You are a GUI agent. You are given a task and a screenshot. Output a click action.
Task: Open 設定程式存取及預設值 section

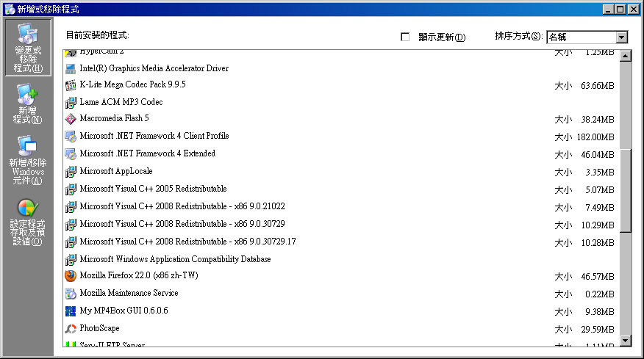pos(28,222)
